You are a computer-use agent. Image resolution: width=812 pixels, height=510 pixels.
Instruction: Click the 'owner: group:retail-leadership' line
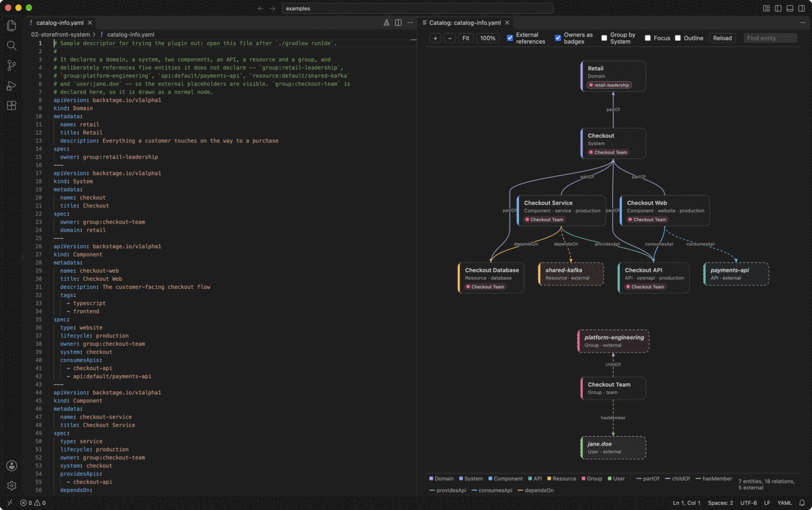click(x=109, y=157)
